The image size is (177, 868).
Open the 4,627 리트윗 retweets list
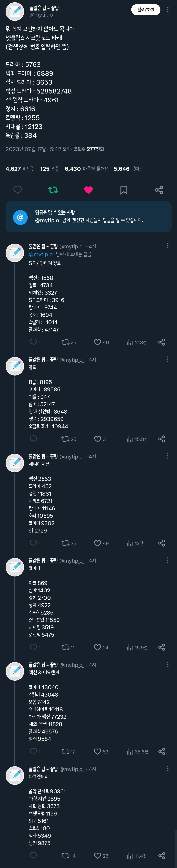(x=20, y=169)
